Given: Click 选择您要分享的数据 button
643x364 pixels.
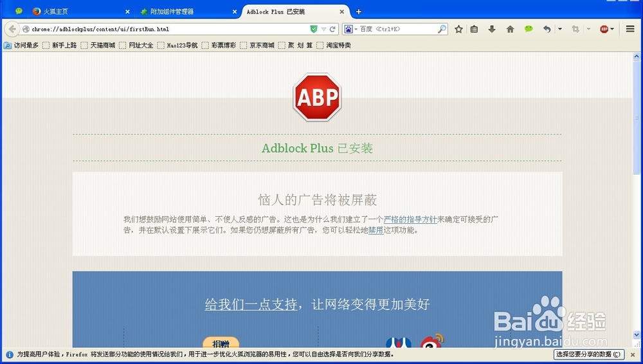Looking at the screenshot, I should pos(588,354).
